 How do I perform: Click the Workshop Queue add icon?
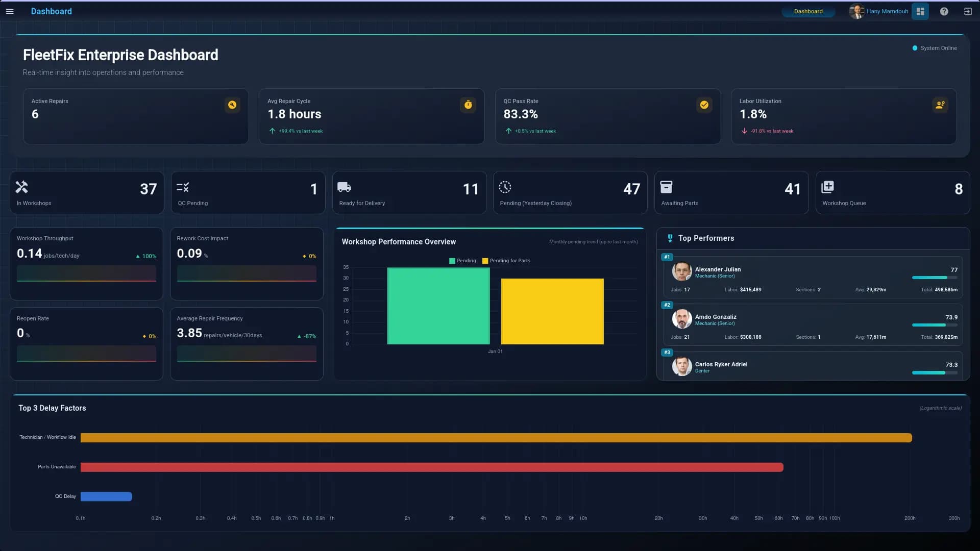point(827,187)
